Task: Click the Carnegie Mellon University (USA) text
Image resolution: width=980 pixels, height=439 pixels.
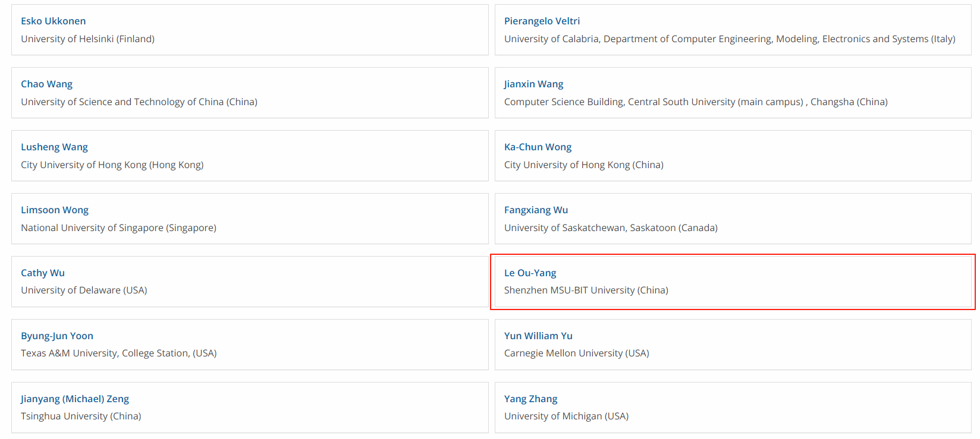Action: (x=576, y=353)
